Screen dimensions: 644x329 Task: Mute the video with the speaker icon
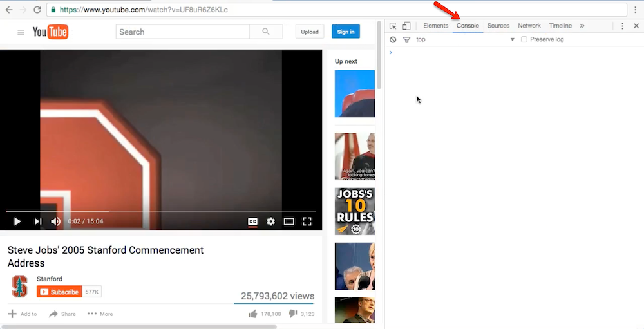click(55, 221)
